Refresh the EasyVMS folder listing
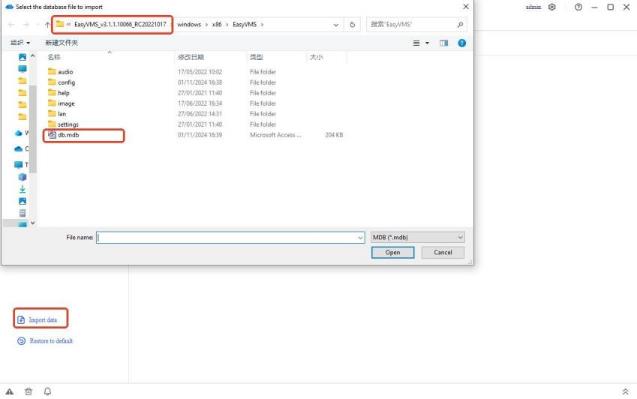The width and height of the screenshot is (637, 399). 352,24
